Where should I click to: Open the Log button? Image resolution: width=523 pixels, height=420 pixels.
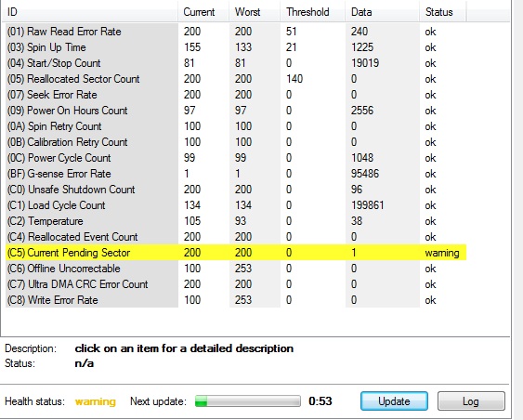click(471, 401)
